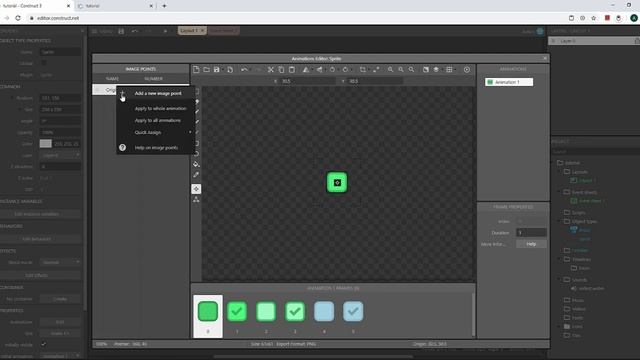640x360 pixels.
Task: Click rotate counter-clockwise icon
Action: (x=332, y=70)
